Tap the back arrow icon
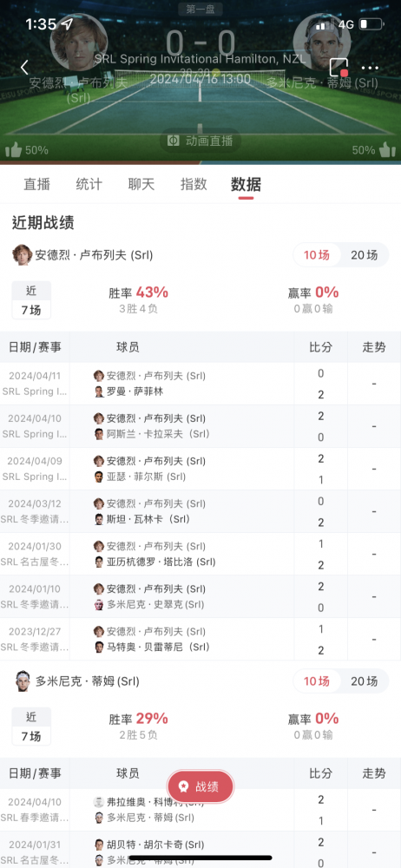 point(24,68)
